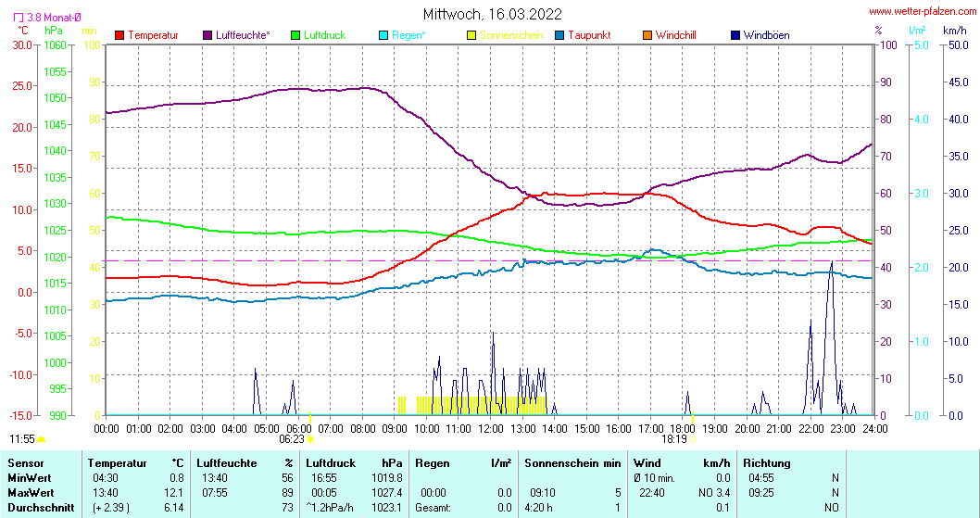Click the magenta Monat-Ø legend box
The height and width of the screenshot is (518, 980).
coord(19,18)
